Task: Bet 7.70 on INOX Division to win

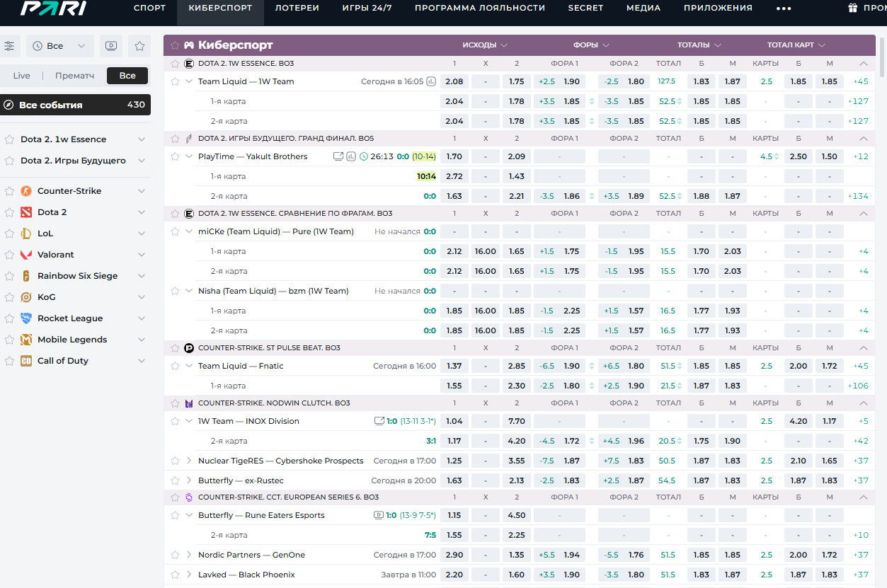Action: click(x=517, y=421)
